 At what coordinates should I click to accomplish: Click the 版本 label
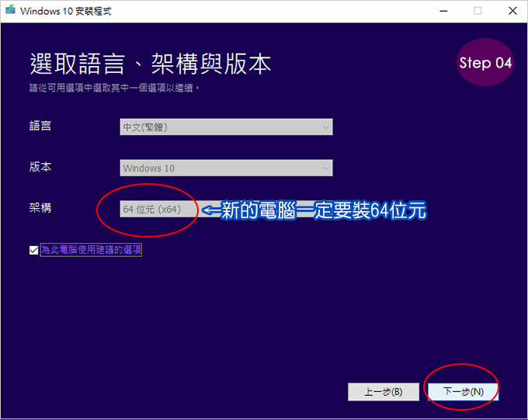point(40,167)
